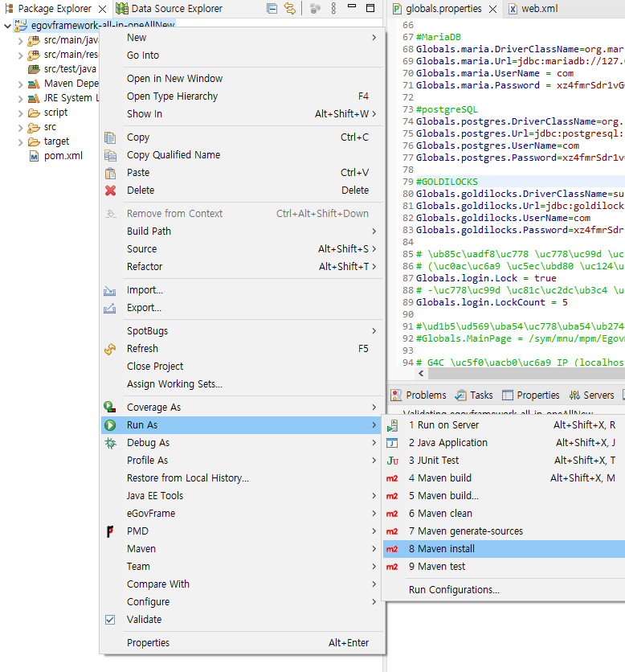
Task: Expand the target folder node
Action: 20,142
